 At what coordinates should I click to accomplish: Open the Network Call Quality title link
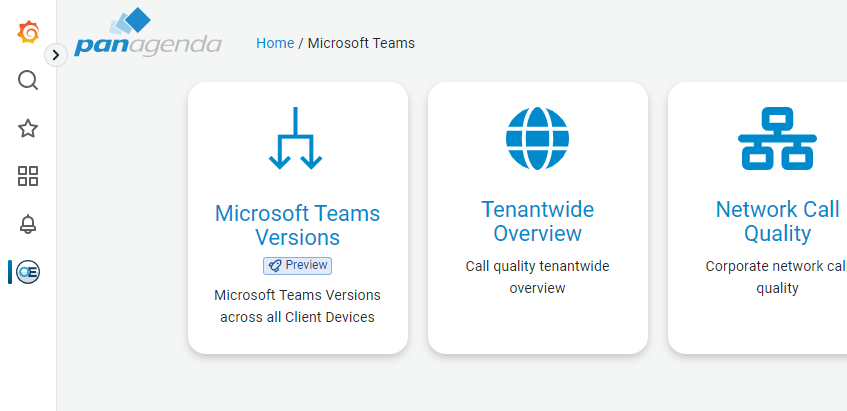777,221
